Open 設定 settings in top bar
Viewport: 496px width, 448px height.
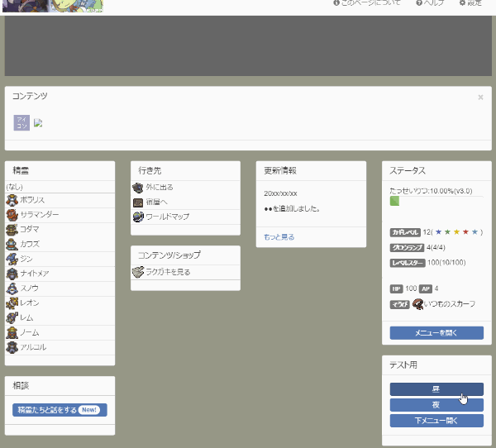click(470, 3)
